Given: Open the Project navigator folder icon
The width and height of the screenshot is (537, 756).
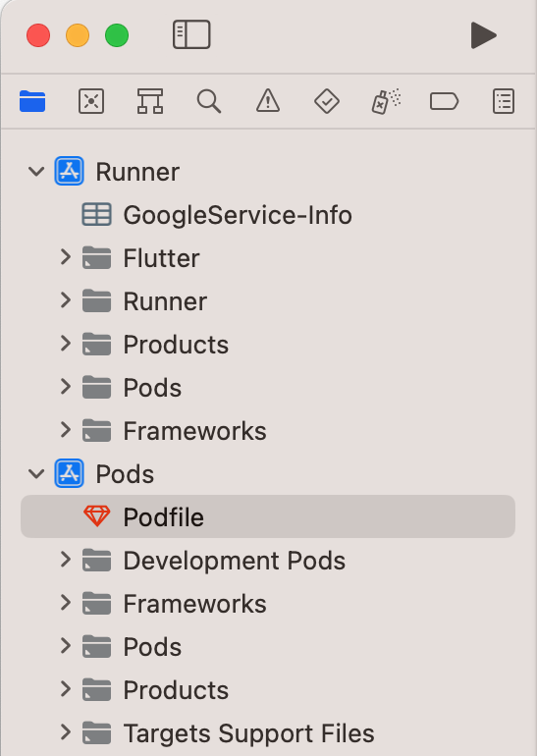Looking at the screenshot, I should tap(32, 101).
